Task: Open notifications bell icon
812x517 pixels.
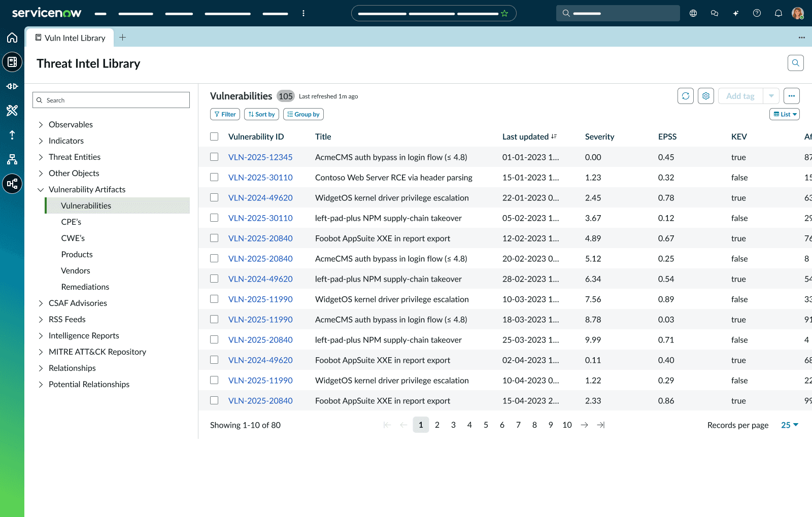Action: click(x=779, y=13)
